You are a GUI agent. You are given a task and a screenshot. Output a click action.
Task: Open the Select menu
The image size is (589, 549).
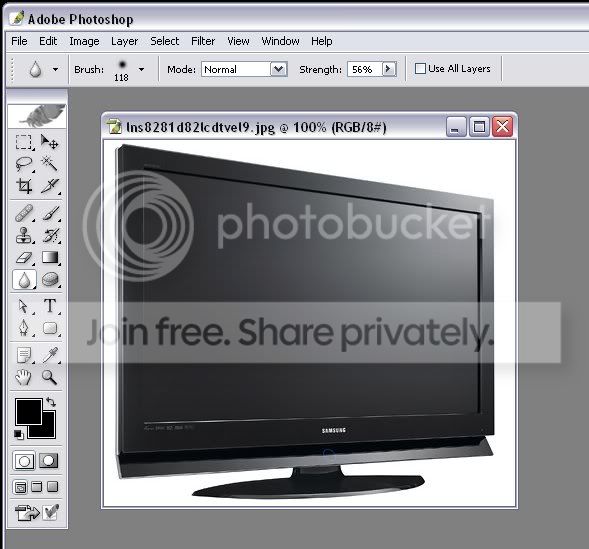165,41
